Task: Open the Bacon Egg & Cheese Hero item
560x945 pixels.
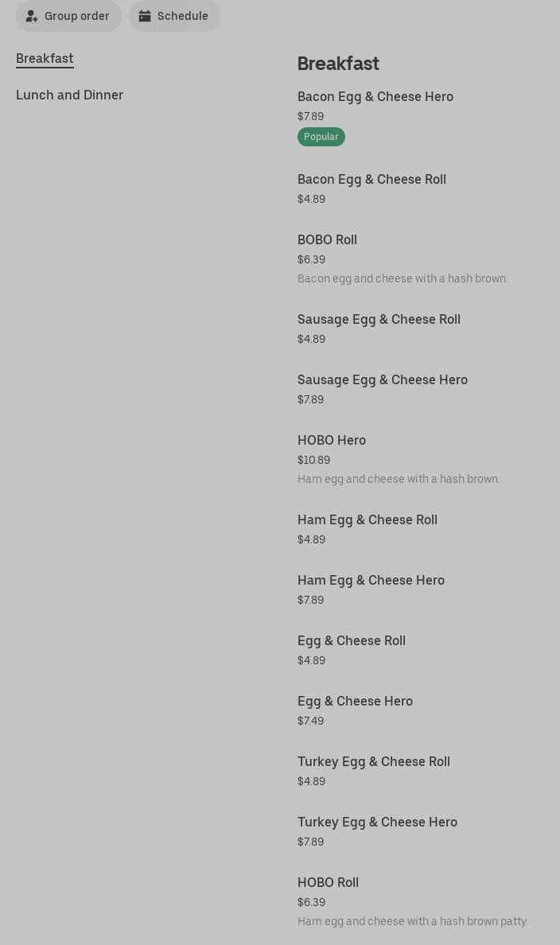Action: tap(375, 97)
